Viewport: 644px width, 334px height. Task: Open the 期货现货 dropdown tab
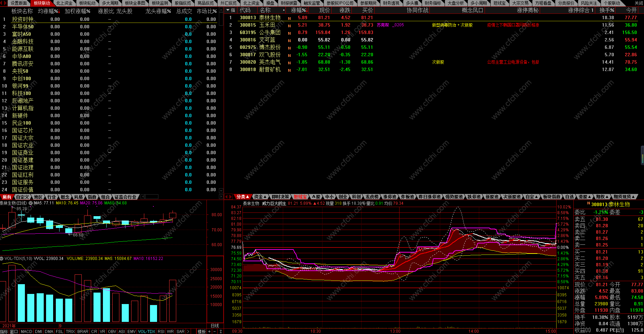pos(624,197)
